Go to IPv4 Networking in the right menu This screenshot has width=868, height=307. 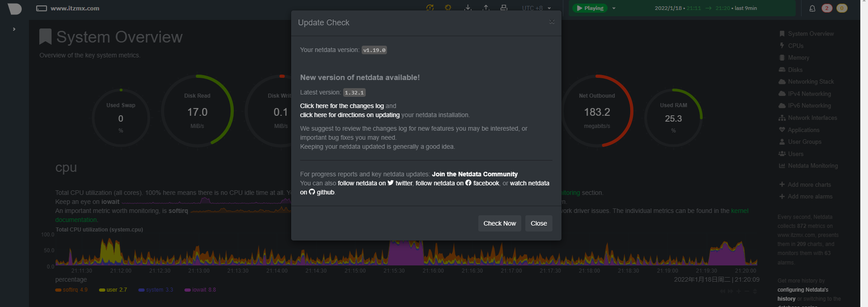tap(805, 94)
